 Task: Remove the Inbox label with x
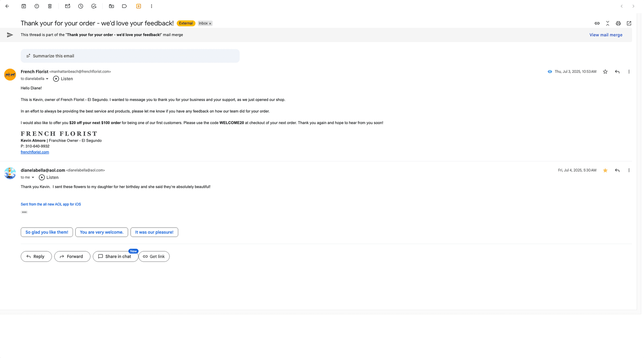pyautogui.click(x=210, y=24)
